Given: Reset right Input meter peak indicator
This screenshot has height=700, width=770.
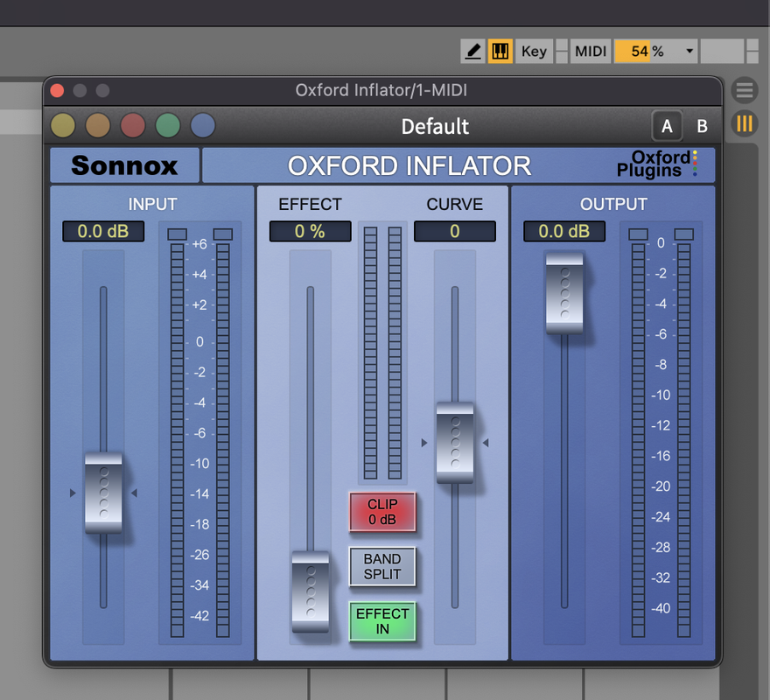Looking at the screenshot, I should [x=223, y=234].
